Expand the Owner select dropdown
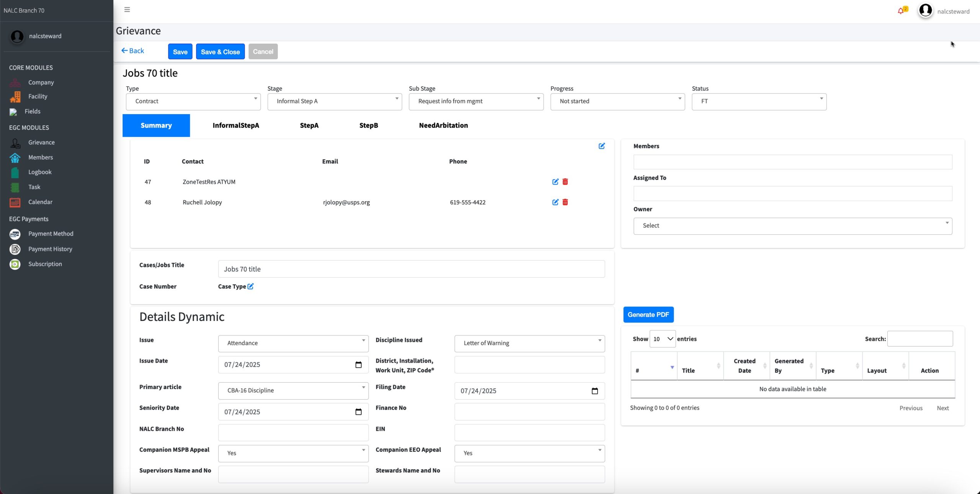 [x=792, y=226]
